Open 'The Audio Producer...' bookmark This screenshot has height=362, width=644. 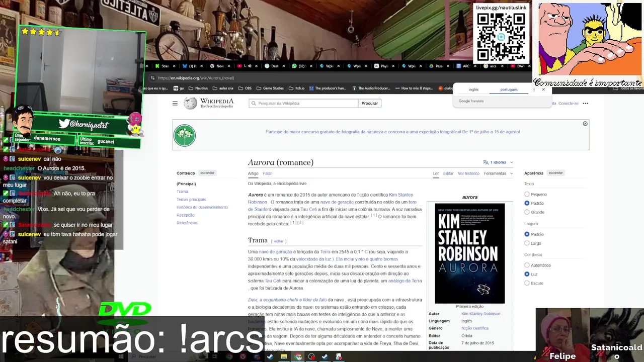tap(371, 88)
